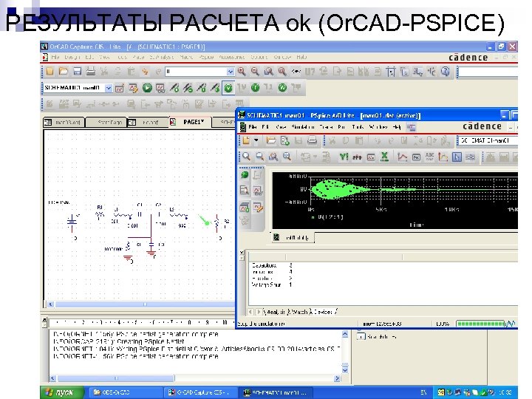532x399 pixels.
Task: Zoom to area in Capture toolbar
Action: pos(268,71)
